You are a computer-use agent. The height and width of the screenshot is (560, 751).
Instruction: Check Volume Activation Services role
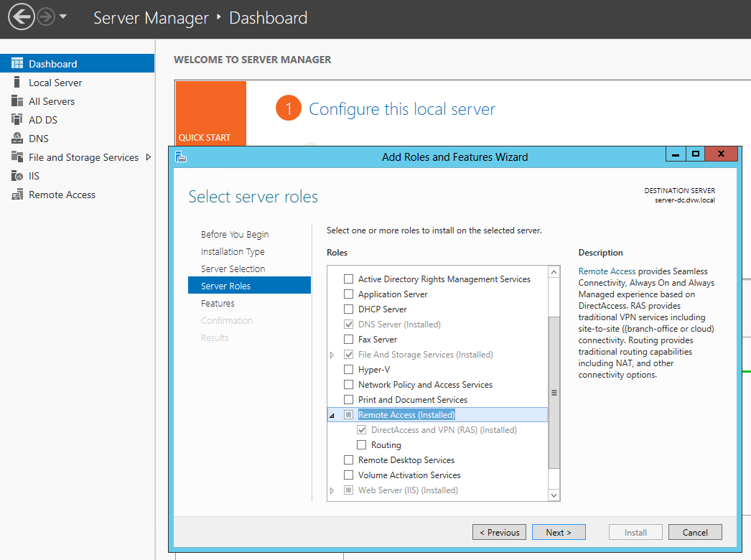tap(349, 475)
